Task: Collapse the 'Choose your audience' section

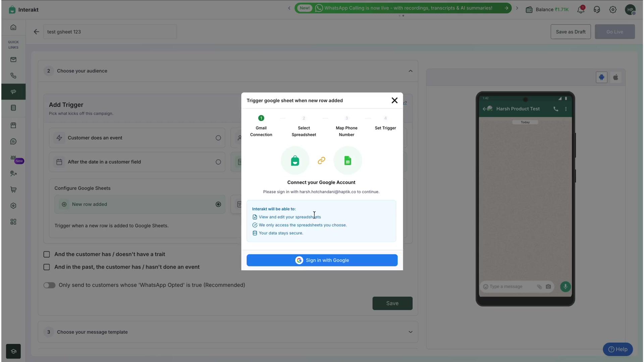Action: 411,71
